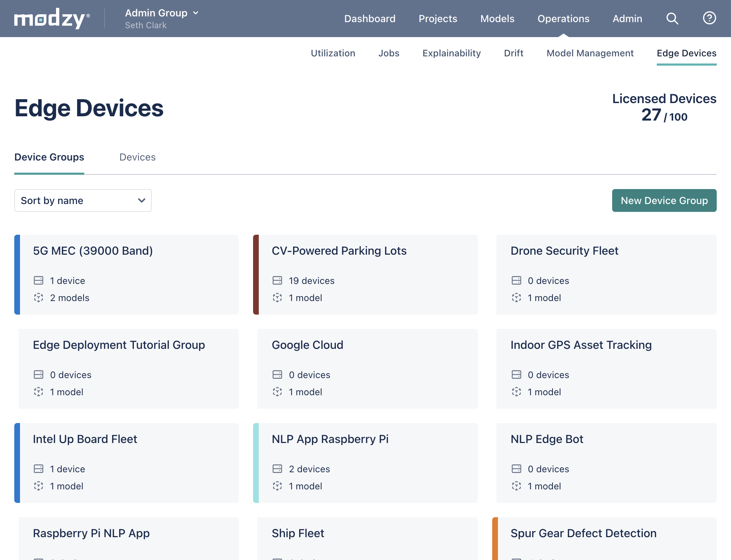
Task: Open the Model Management sub-tab
Action: [590, 53]
